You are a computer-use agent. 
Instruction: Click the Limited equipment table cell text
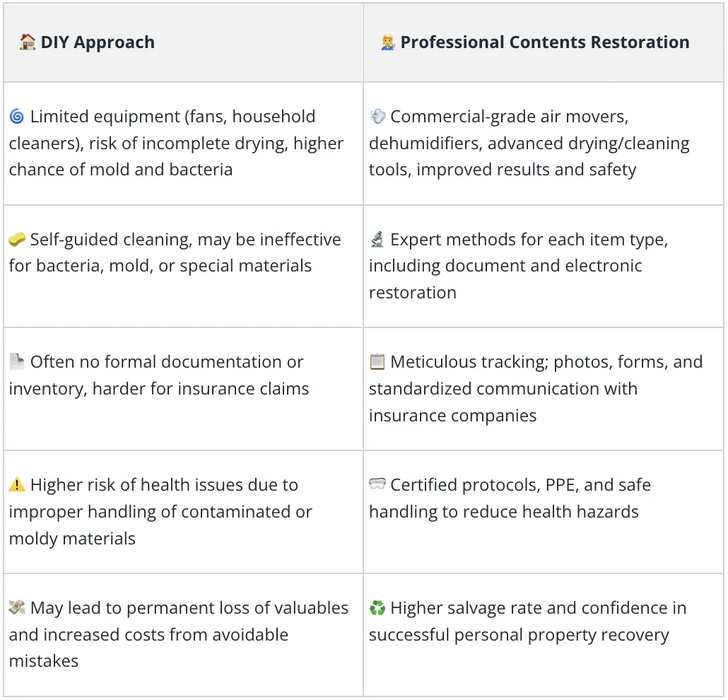[177, 143]
